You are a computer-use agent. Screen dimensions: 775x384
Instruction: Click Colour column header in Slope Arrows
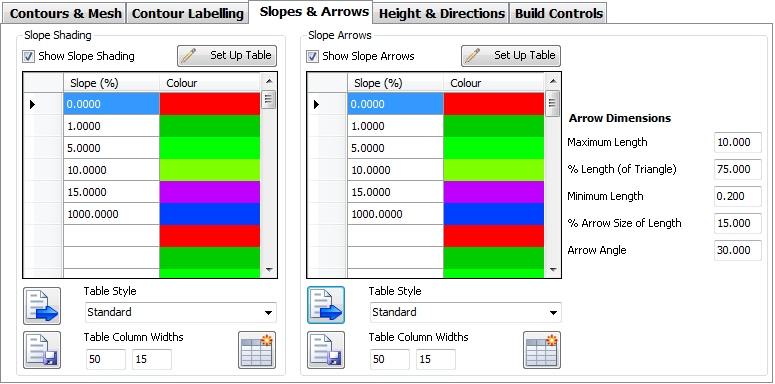tap(494, 83)
